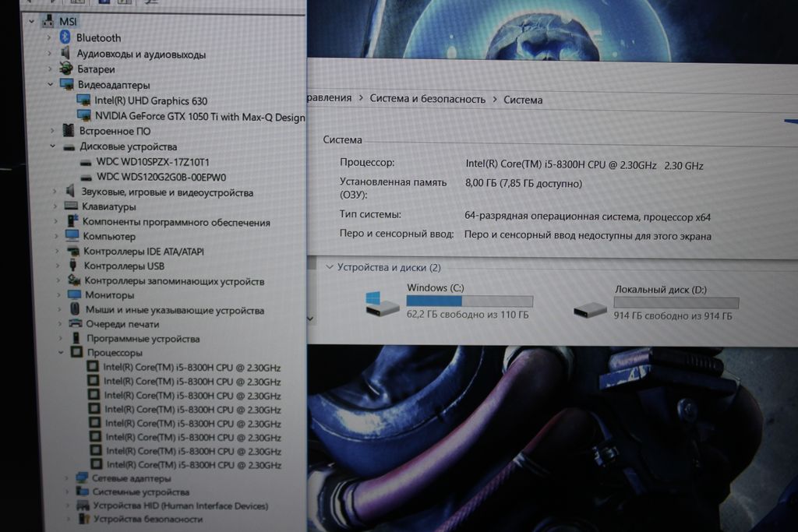Collapse the Процессоры category

tap(61, 353)
